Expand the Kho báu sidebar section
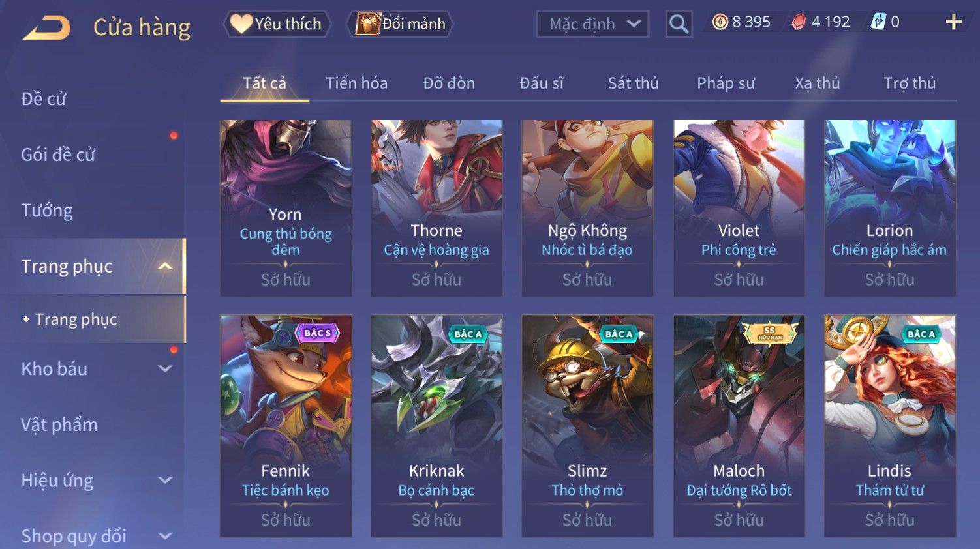980x549 pixels. pyautogui.click(x=165, y=368)
